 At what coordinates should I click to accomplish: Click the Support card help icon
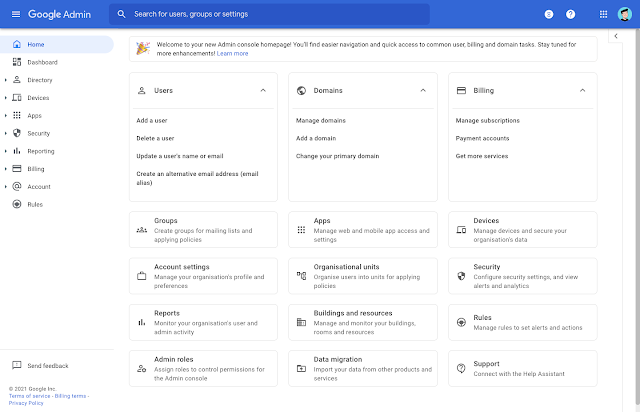click(461, 368)
